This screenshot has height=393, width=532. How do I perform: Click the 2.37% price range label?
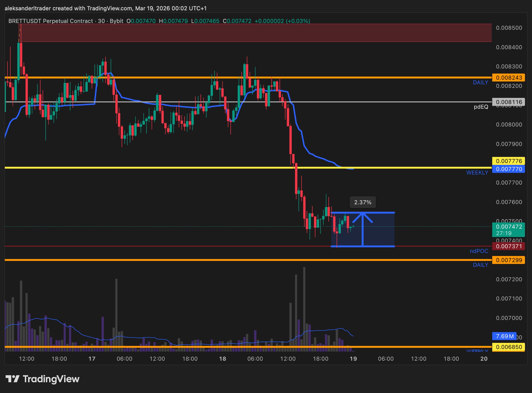coord(363,202)
